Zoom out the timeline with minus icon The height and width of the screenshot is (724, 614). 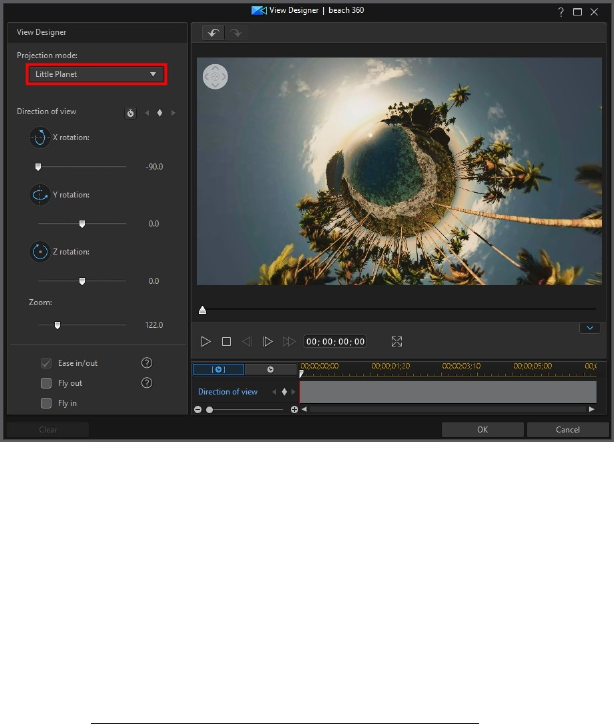coord(198,410)
